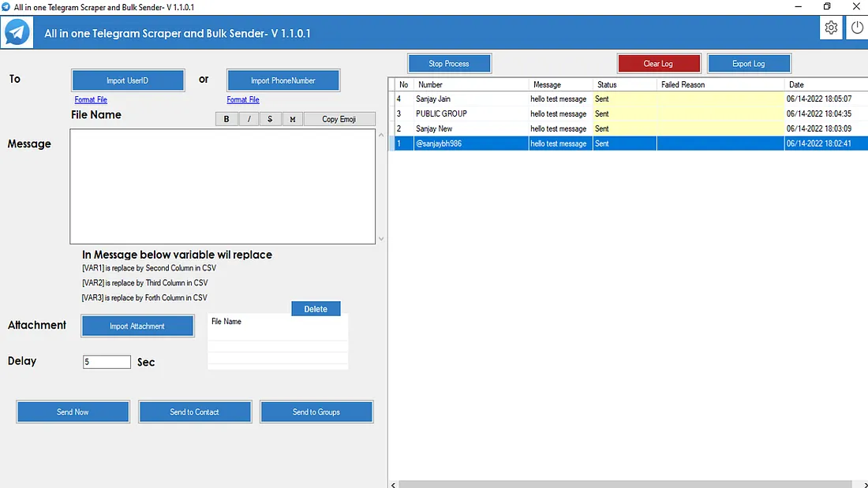
Task: Focus the Message text area
Action: (x=223, y=187)
